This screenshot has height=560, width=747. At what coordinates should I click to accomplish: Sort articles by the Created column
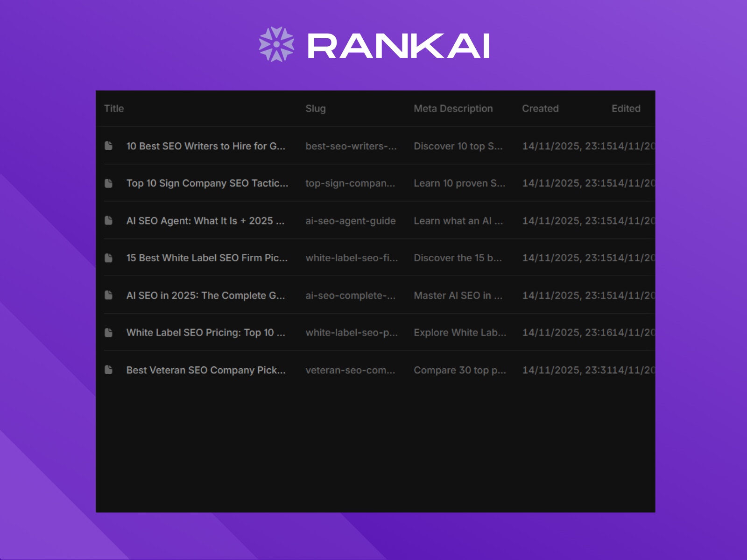pos(540,108)
